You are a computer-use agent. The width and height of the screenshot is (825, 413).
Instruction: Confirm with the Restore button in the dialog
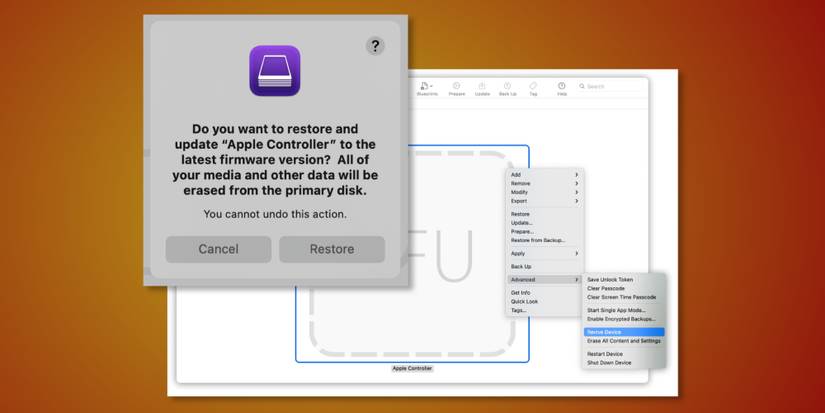click(332, 249)
